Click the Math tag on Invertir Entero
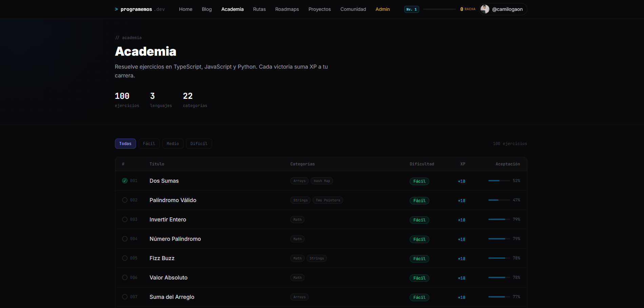 (297, 220)
